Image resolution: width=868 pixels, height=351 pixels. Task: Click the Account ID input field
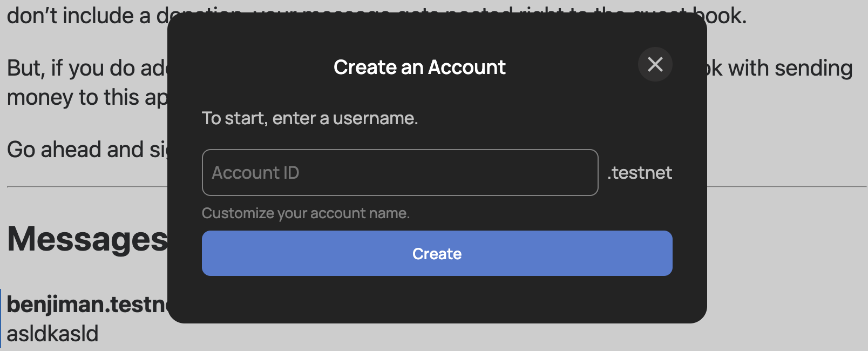click(x=399, y=173)
